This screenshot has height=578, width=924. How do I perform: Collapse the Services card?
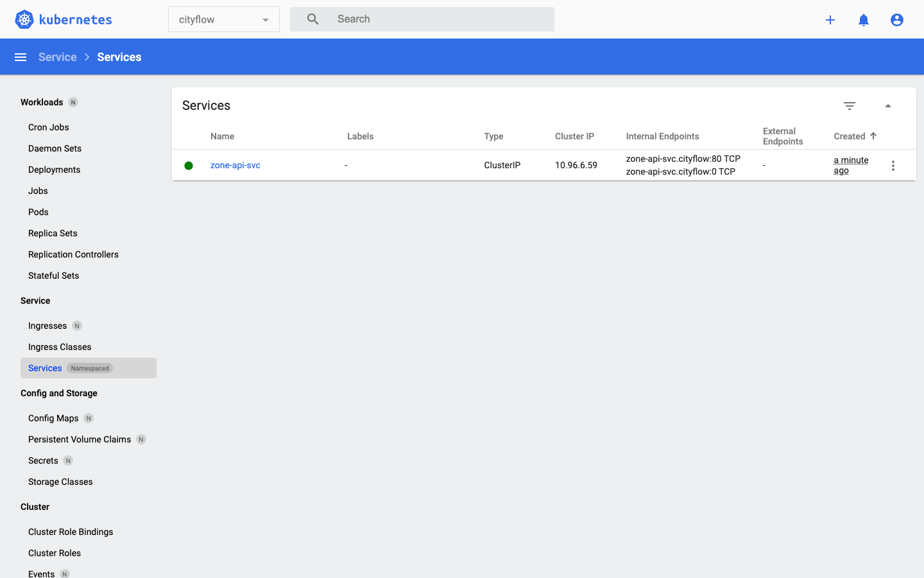click(888, 106)
